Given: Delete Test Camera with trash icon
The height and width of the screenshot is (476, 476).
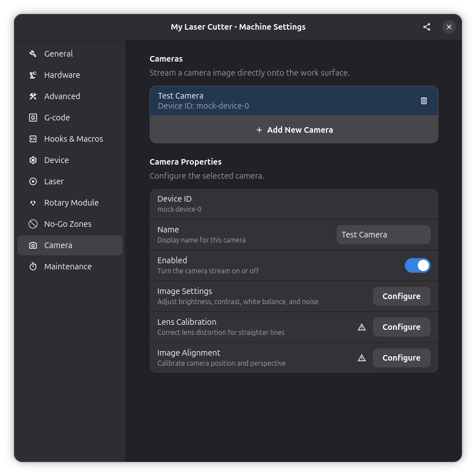Looking at the screenshot, I should [x=424, y=101].
